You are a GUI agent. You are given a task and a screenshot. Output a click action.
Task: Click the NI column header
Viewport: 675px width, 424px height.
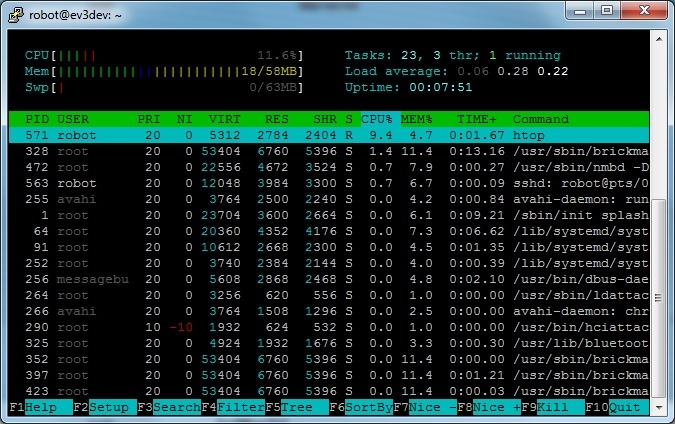[185, 119]
